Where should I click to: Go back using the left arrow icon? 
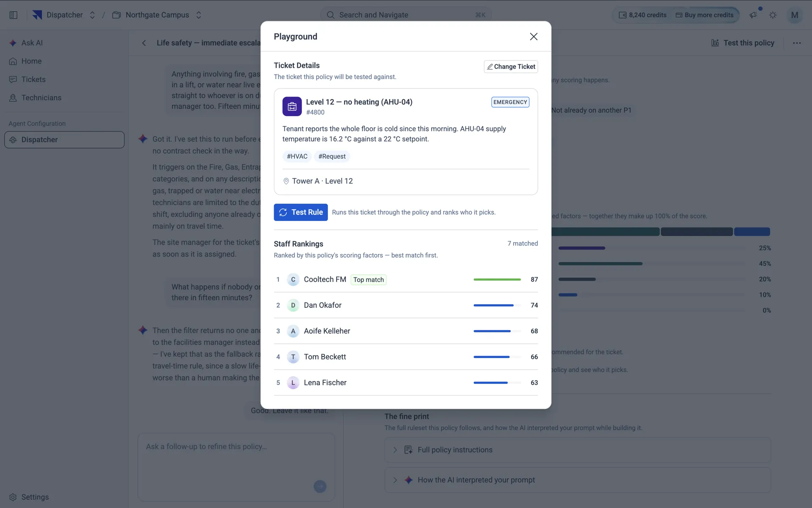tap(144, 43)
